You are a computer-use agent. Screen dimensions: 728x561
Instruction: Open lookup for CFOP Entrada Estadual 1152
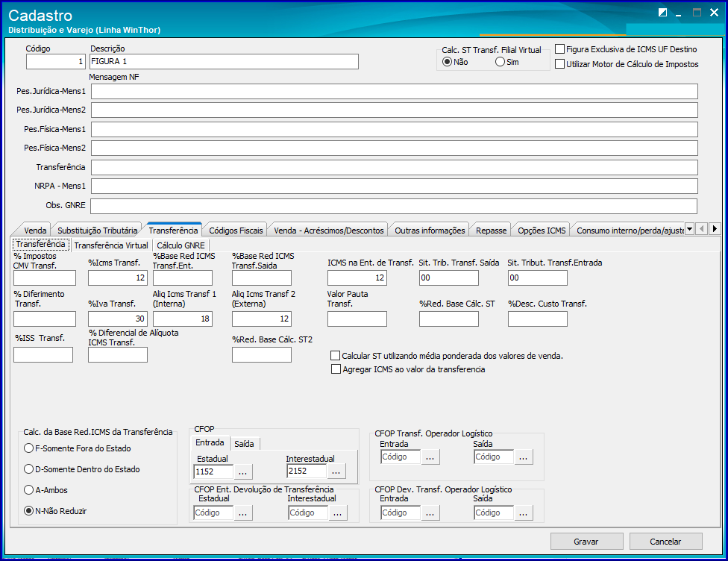pyautogui.click(x=243, y=471)
